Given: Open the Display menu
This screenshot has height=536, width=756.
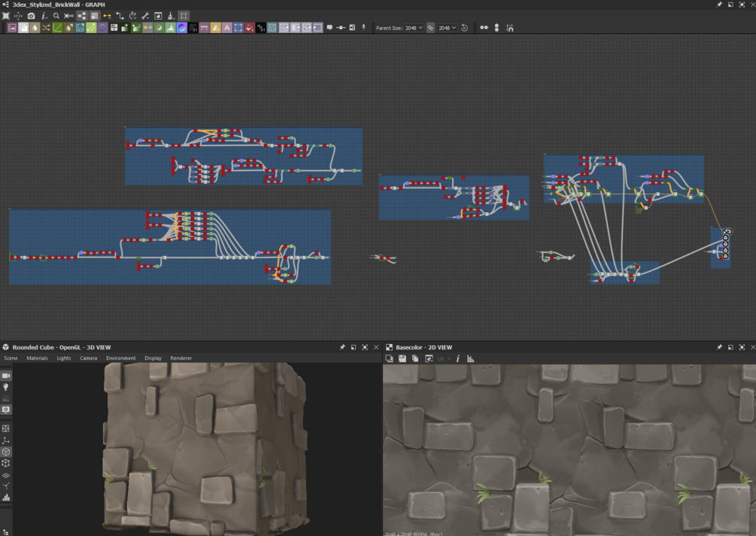Looking at the screenshot, I should (153, 358).
